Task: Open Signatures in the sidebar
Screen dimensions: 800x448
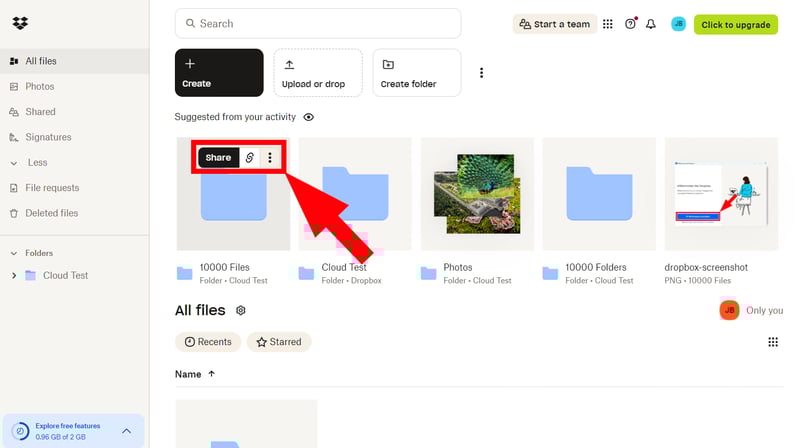Action: tap(74, 137)
